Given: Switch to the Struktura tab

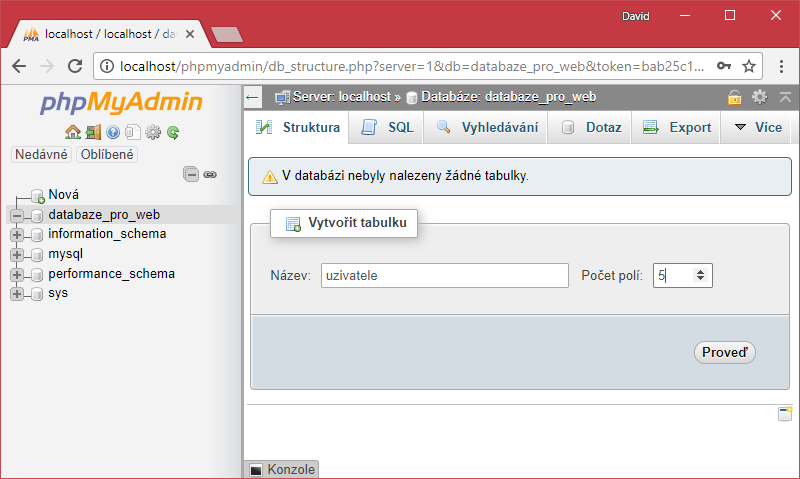Looking at the screenshot, I should click(297, 128).
